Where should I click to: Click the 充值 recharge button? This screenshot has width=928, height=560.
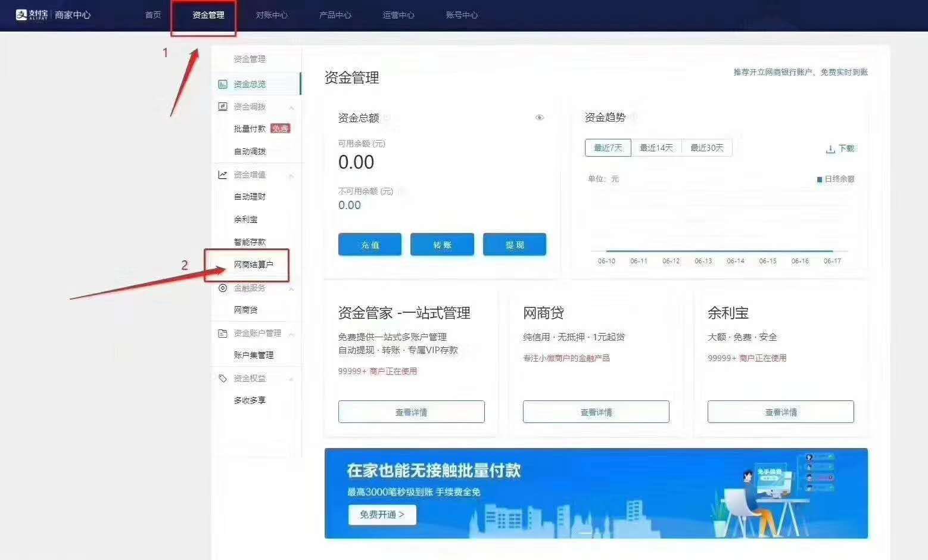point(369,244)
